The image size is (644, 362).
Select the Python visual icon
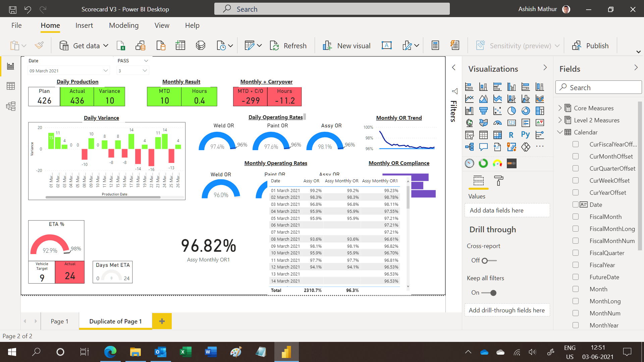pyautogui.click(x=526, y=135)
